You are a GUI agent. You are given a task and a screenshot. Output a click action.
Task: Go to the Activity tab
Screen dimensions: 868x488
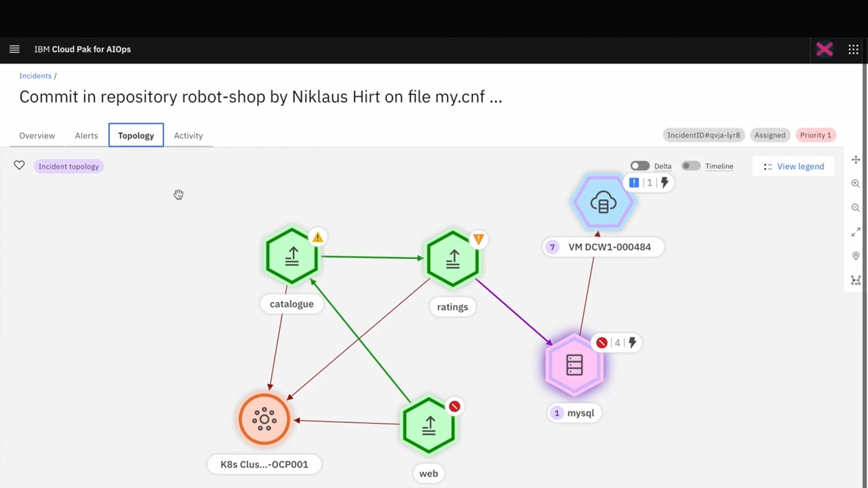click(188, 136)
